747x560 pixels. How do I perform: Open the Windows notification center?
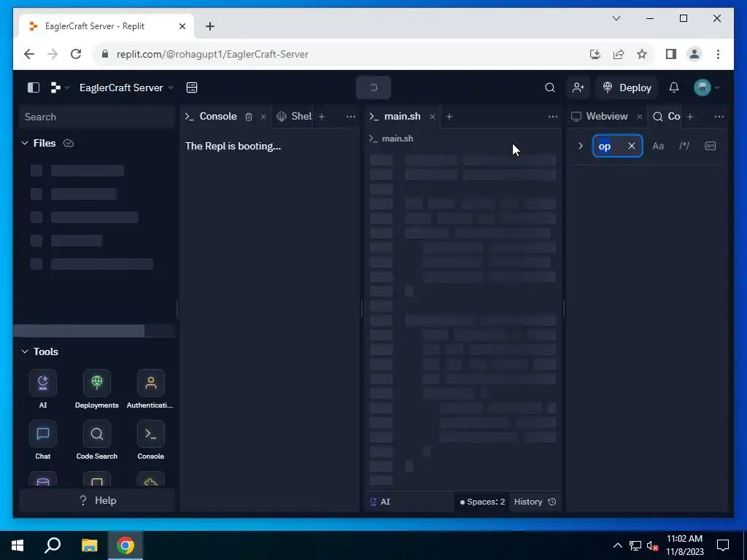coord(723,545)
